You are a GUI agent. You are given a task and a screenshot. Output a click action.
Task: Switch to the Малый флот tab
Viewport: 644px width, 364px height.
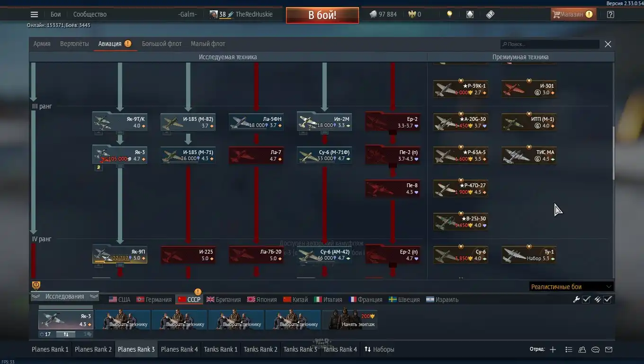(208, 44)
